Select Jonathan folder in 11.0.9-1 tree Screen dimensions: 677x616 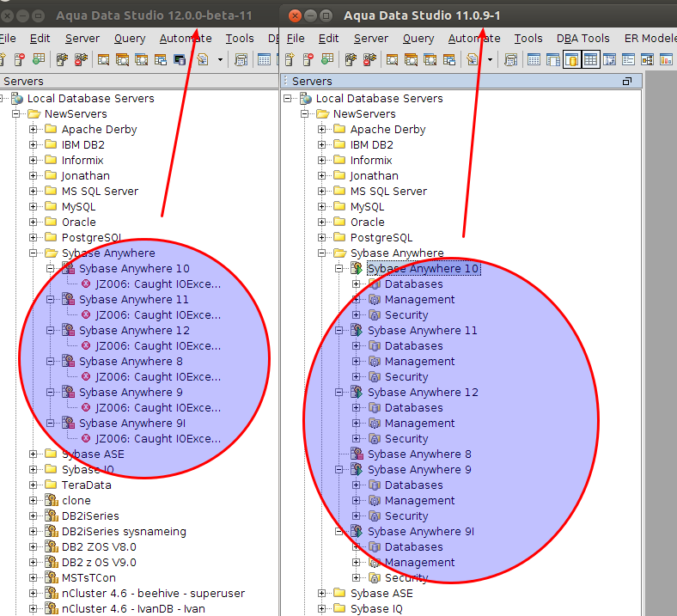pos(375,176)
